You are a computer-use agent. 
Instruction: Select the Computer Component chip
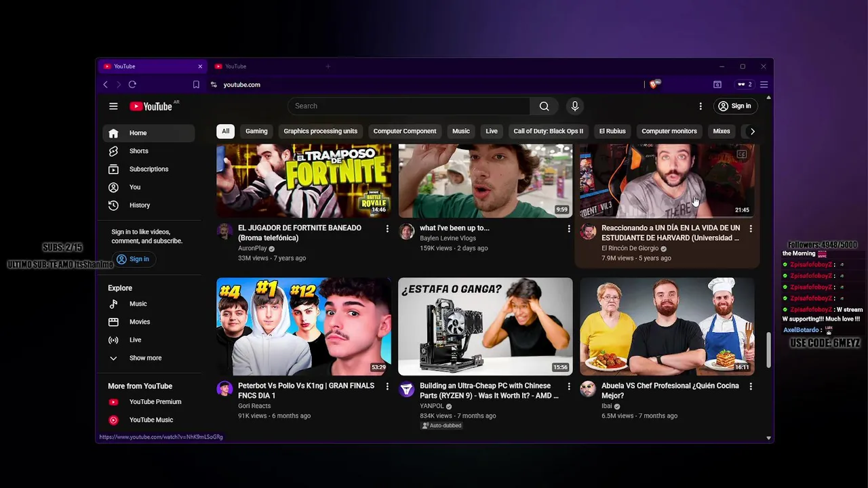(405, 131)
